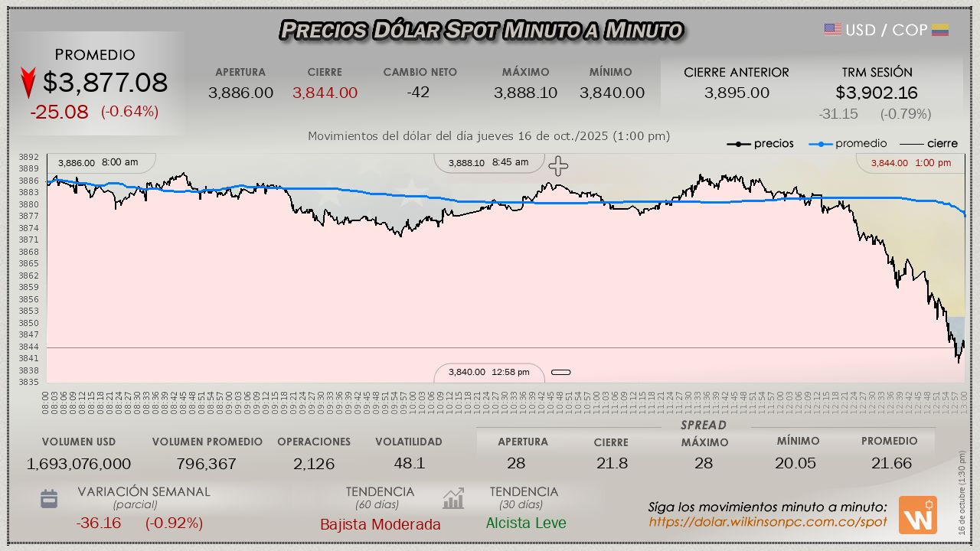Select the 3,888.10 8:45 am maximum marker
Viewport: 980px width, 551px height.
pos(488,162)
